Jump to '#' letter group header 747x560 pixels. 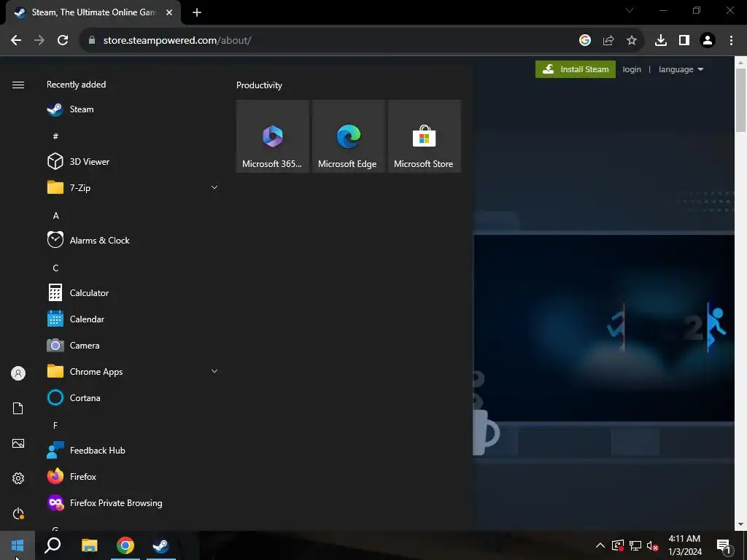[55, 136]
